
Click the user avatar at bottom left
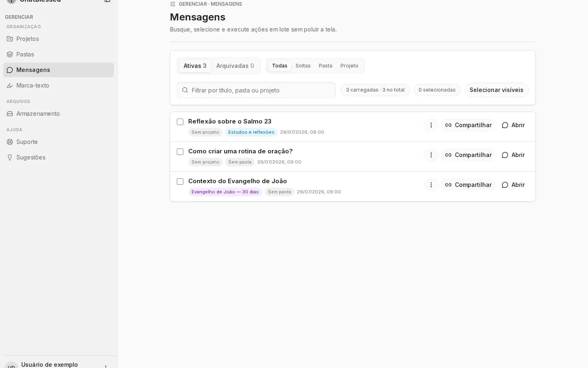11,365
